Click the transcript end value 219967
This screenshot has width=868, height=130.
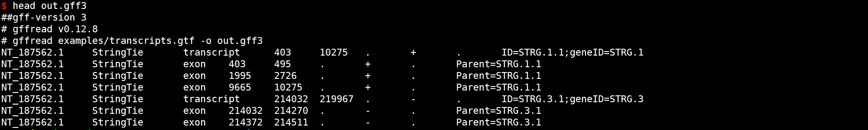[336, 99]
